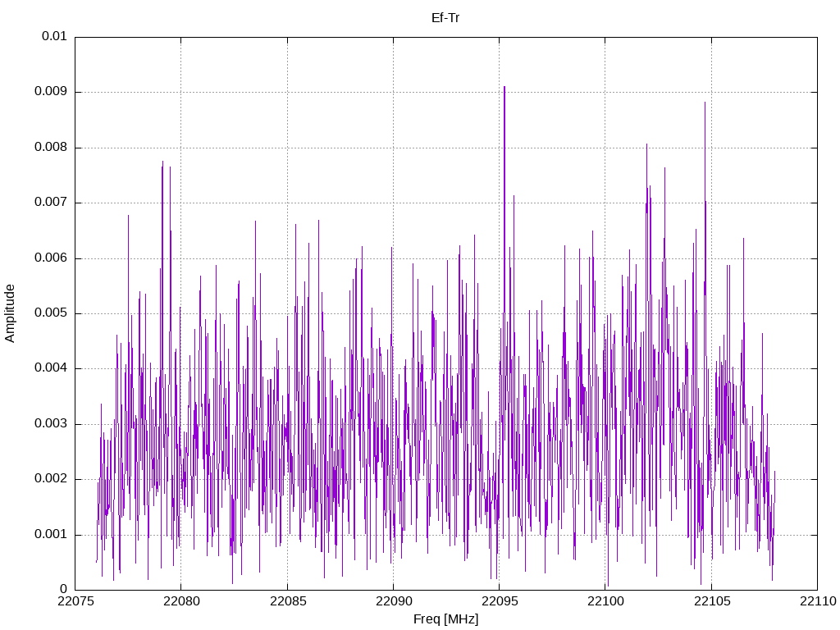Click the 22105 x-axis tick label
840x630 pixels.
click(712, 601)
